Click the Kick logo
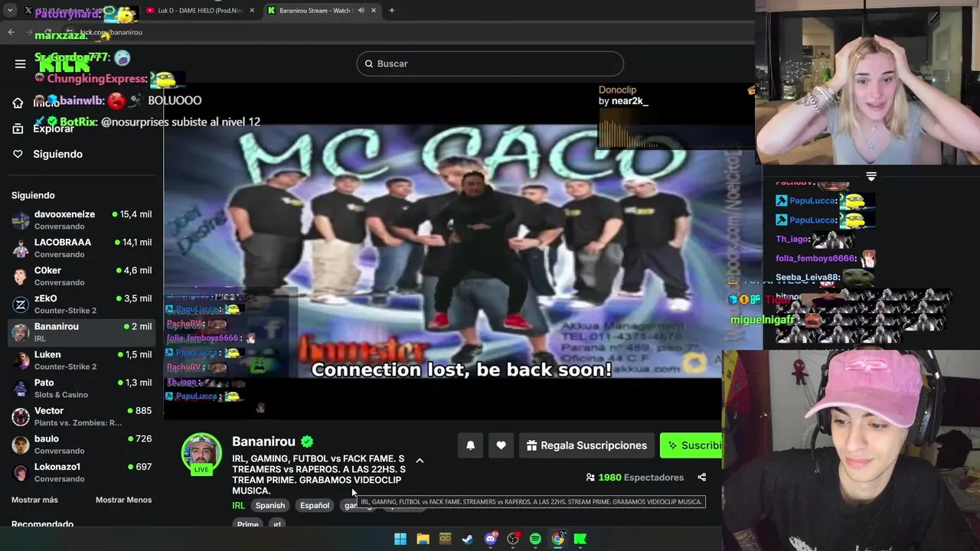Image resolution: width=980 pixels, height=551 pixels. click(x=64, y=64)
